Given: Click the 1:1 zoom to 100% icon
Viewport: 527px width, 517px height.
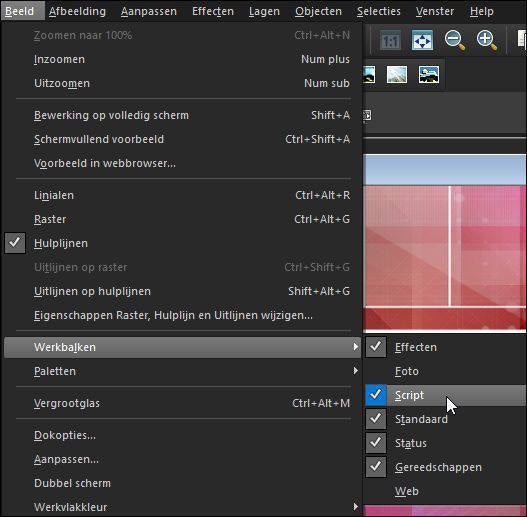Looking at the screenshot, I should [x=391, y=40].
